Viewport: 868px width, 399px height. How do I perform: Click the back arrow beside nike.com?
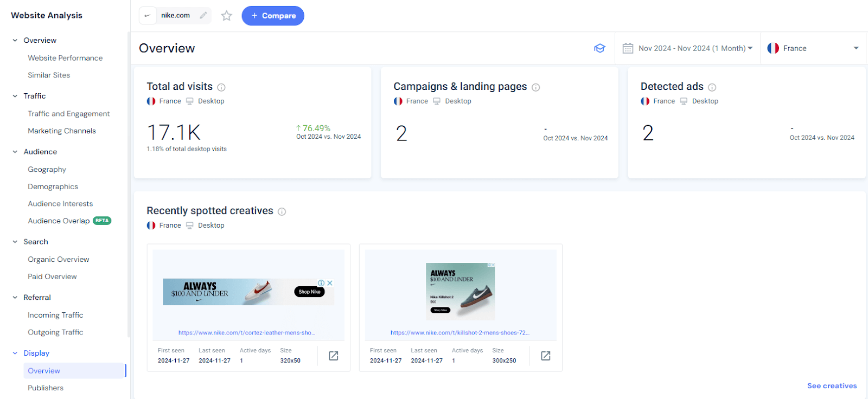[x=148, y=16]
